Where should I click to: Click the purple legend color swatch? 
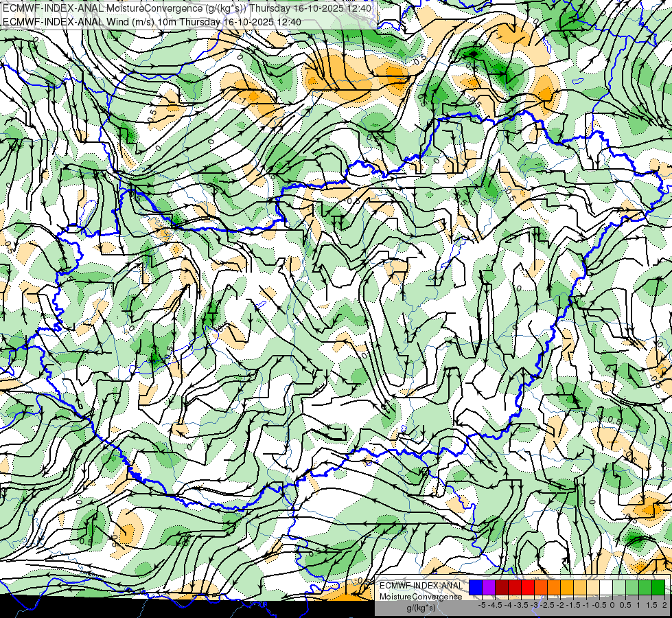pyautogui.click(x=489, y=588)
